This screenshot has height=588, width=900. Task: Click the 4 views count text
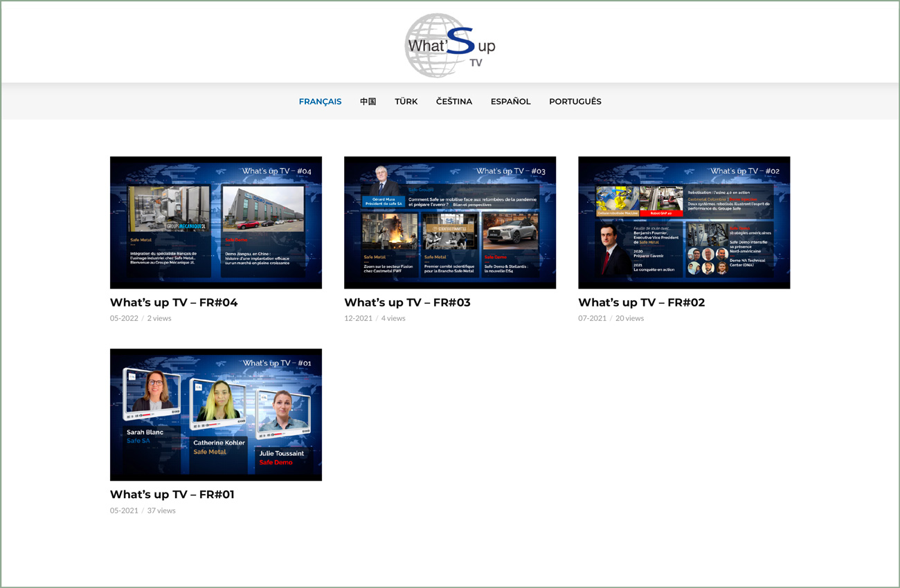393,318
